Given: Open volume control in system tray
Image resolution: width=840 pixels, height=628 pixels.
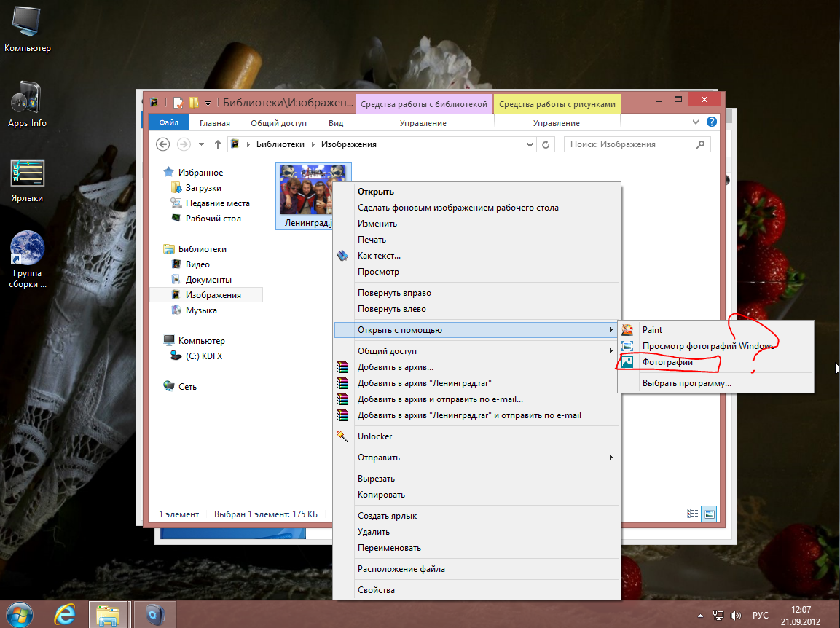Looking at the screenshot, I should click(x=736, y=616).
